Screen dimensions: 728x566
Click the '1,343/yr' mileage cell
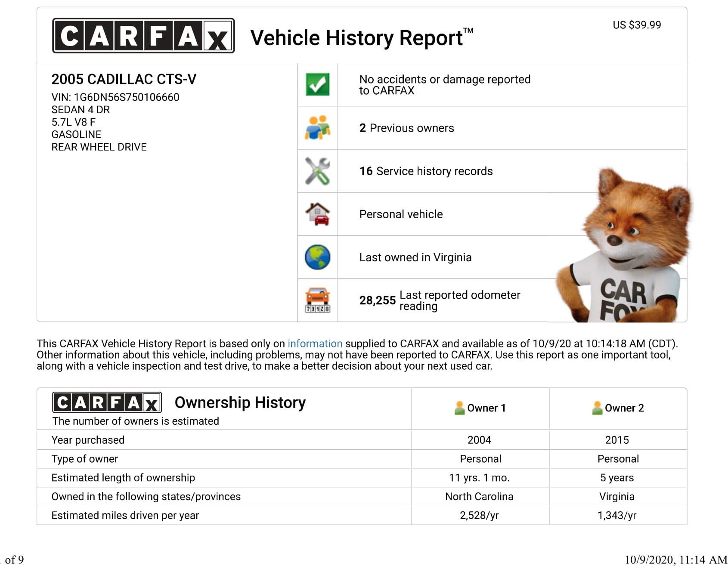click(617, 516)
